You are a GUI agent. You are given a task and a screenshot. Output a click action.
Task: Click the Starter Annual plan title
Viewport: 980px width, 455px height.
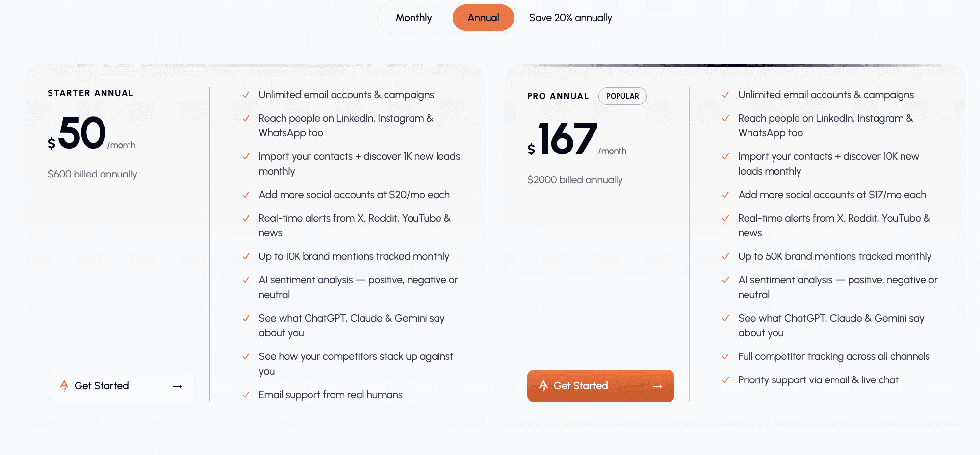pos(90,93)
